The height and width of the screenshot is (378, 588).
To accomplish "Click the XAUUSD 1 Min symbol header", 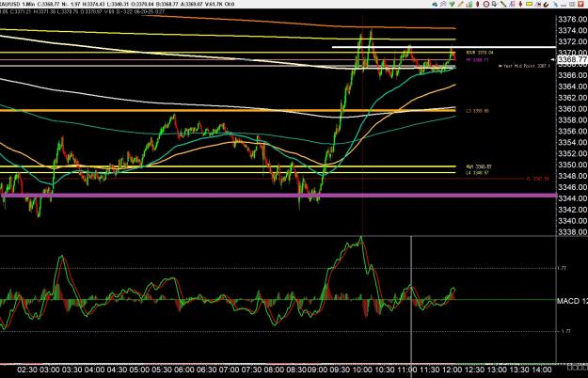I will (x=16, y=4).
